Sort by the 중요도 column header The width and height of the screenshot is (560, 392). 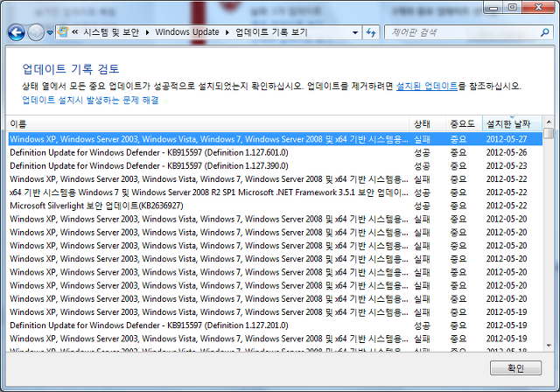(464, 124)
